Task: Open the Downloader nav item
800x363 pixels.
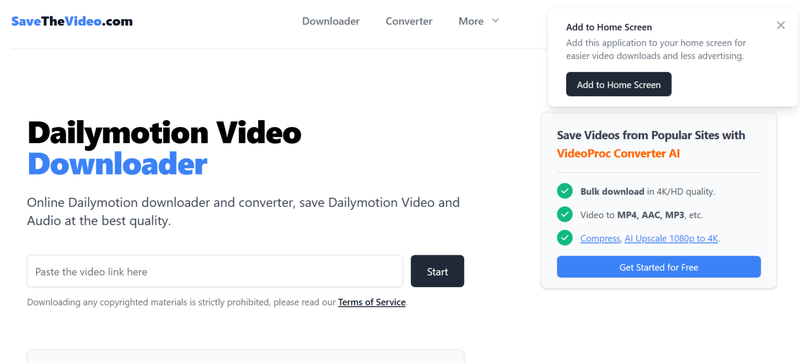Action: point(331,21)
